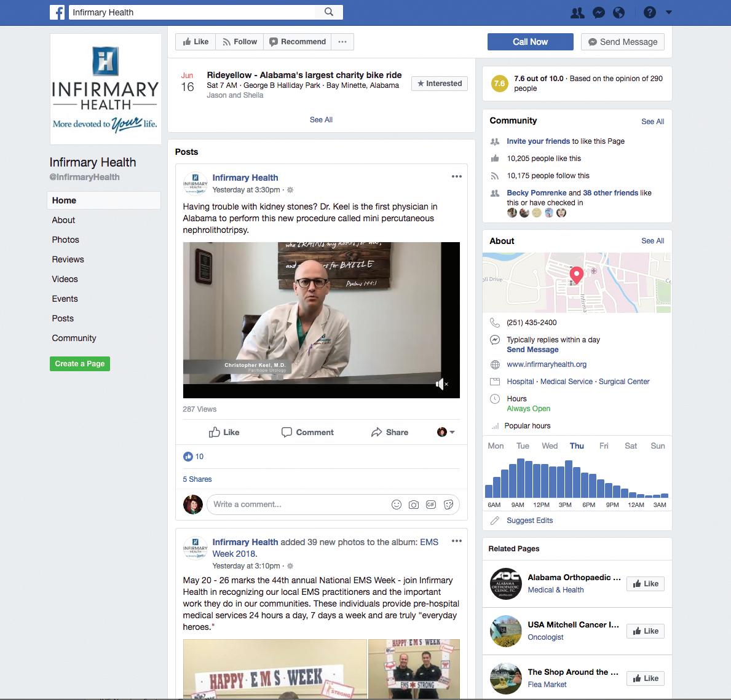This screenshot has height=700, width=731.
Task: Click the Recommend button
Action: (298, 41)
